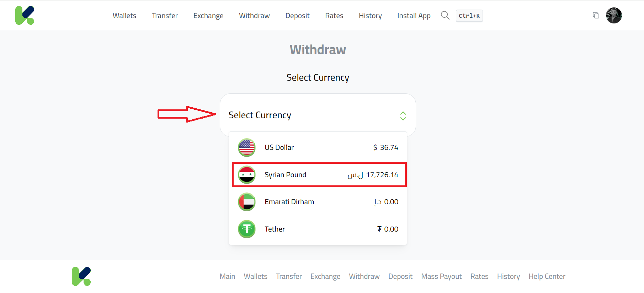Click the US flag icon next to US Dollar
This screenshot has width=644, height=293.
(247, 147)
